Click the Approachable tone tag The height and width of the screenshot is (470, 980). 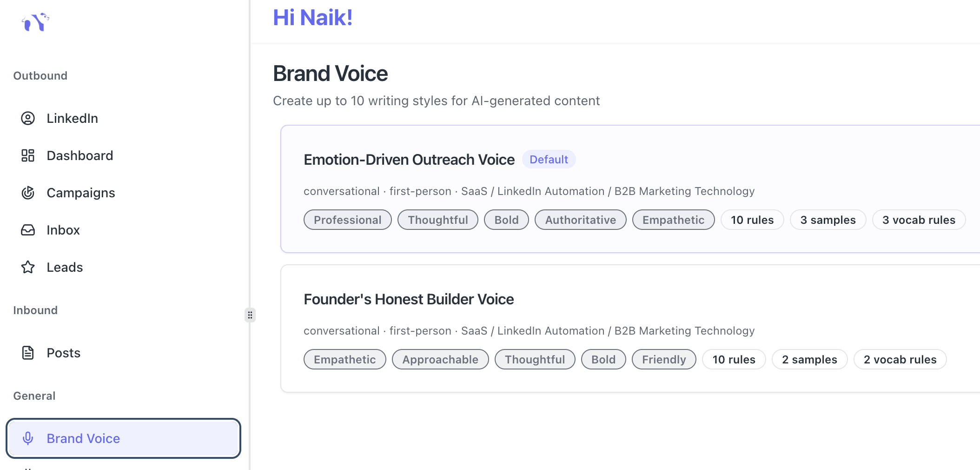(x=440, y=359)
